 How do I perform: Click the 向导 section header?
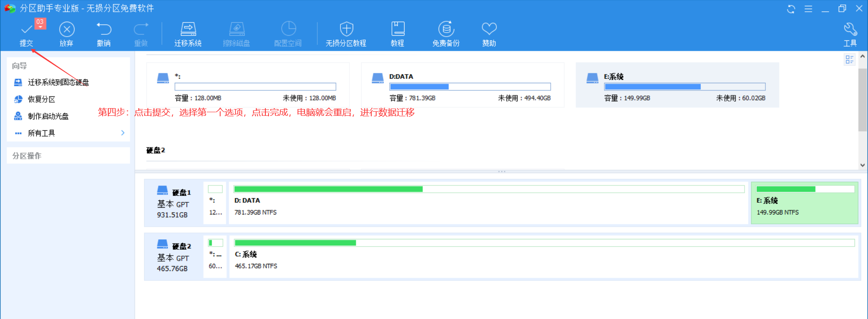pos(19,66)
